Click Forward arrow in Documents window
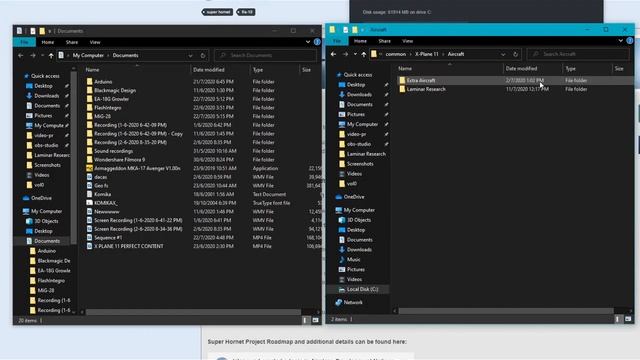 pyautogui.click(x=33, y=56)
